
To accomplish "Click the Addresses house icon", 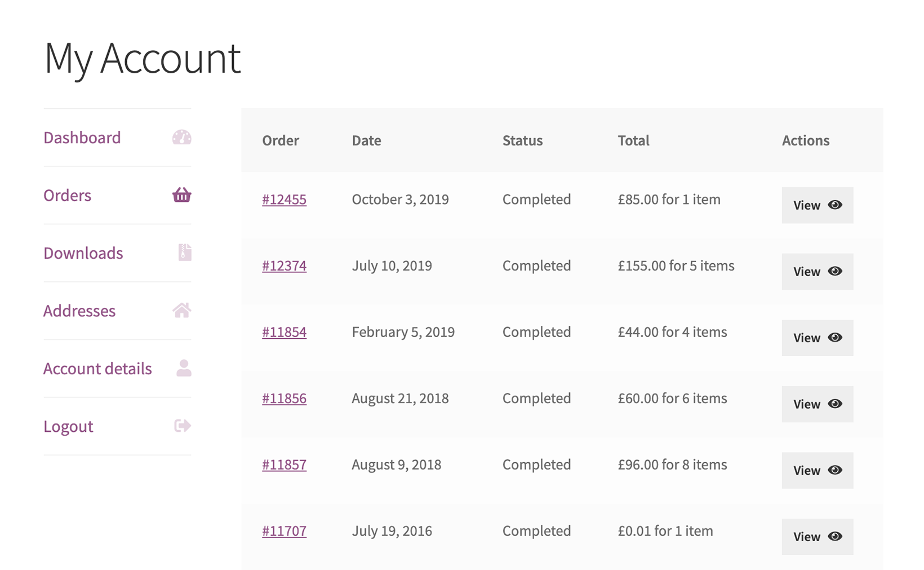I will coord(181,310).
